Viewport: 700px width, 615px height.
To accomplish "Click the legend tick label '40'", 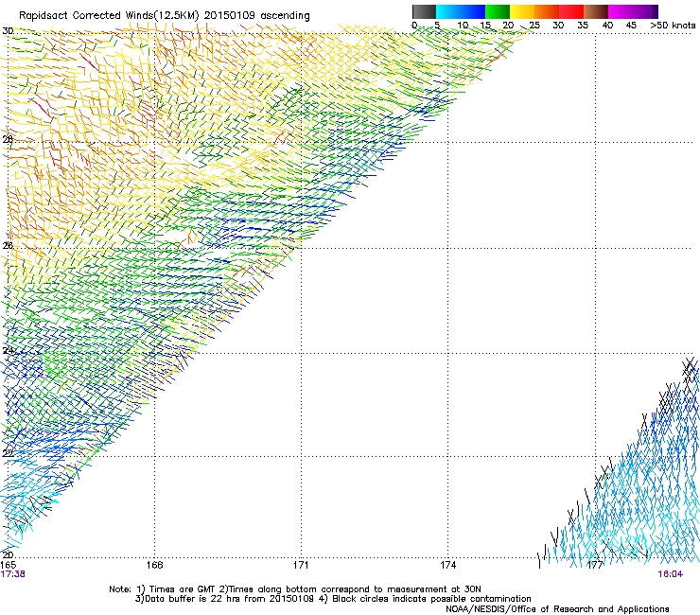I will coord(607,26).
